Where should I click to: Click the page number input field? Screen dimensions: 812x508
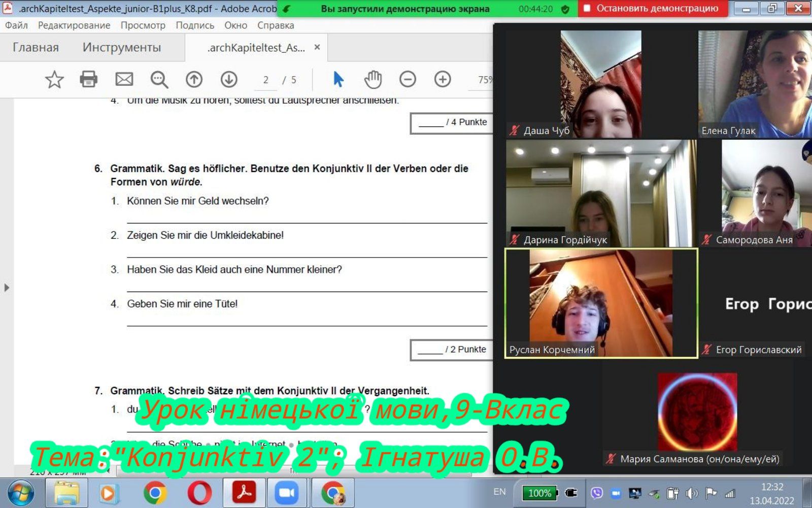[x=265, y=80]
